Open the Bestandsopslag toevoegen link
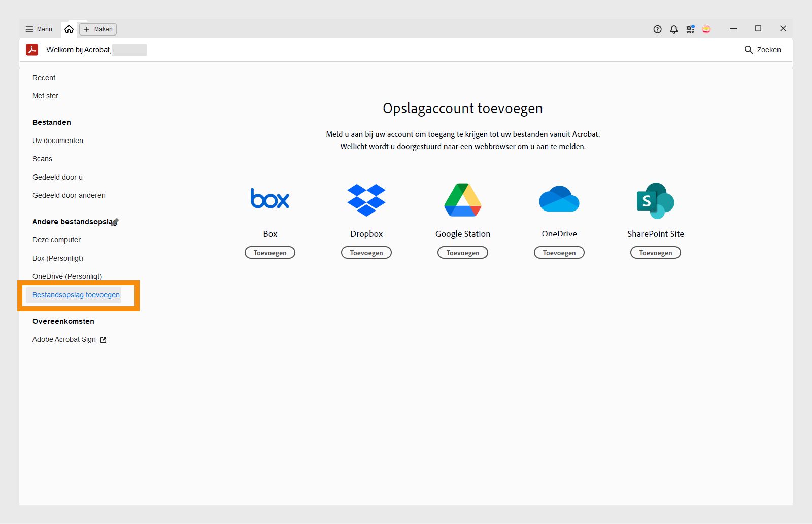Viewport: 812px width, 524px height. click(76, 294)
